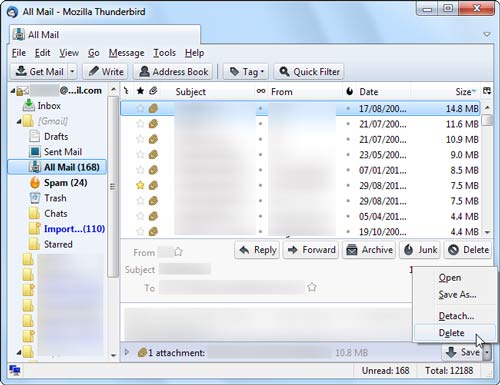Sort by the attachment column header
The image size is (500, 385).
[x=153, y=91]
